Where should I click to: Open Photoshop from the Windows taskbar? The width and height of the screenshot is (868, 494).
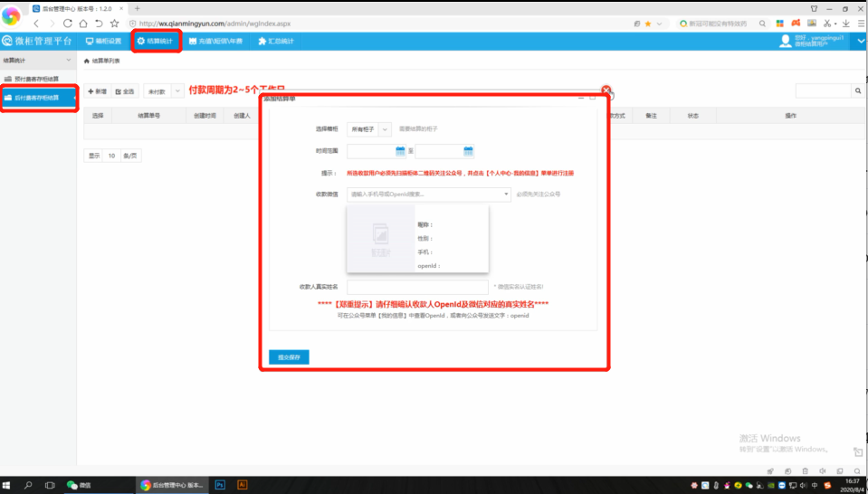[220, 485]
